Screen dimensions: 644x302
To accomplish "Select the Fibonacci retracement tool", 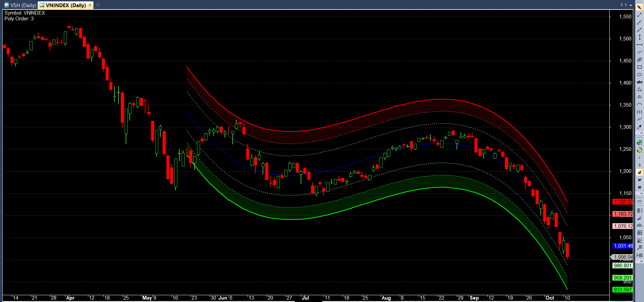I will point(639,203).
